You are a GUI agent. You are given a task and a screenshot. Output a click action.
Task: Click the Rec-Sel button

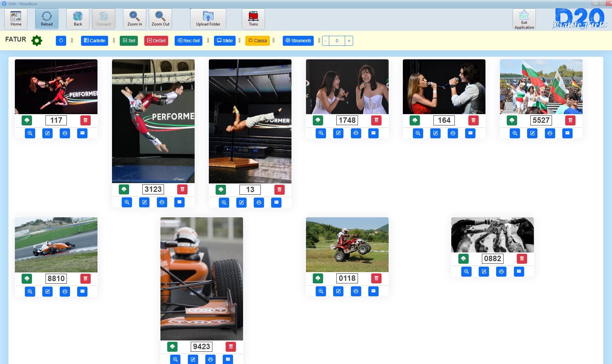click(x=189, y=41)
